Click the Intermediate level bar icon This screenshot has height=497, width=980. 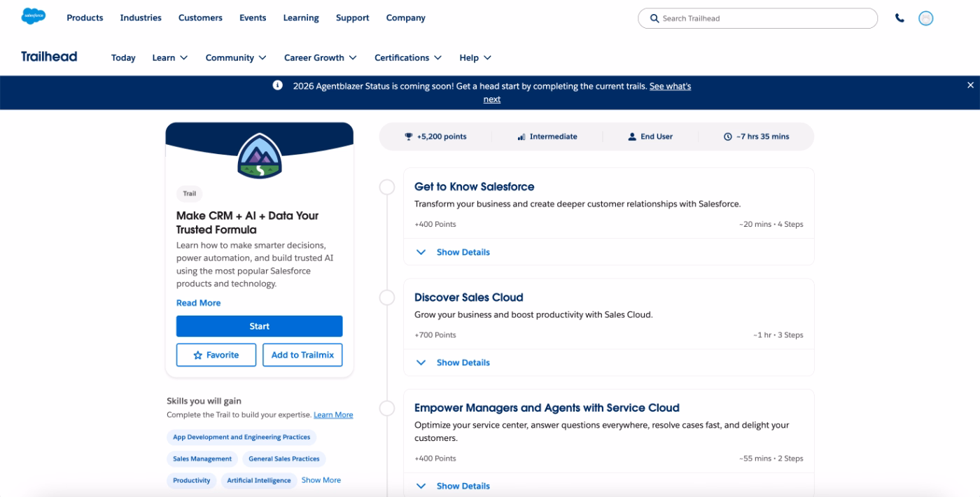pyautogui.click(x=521, y=136)
